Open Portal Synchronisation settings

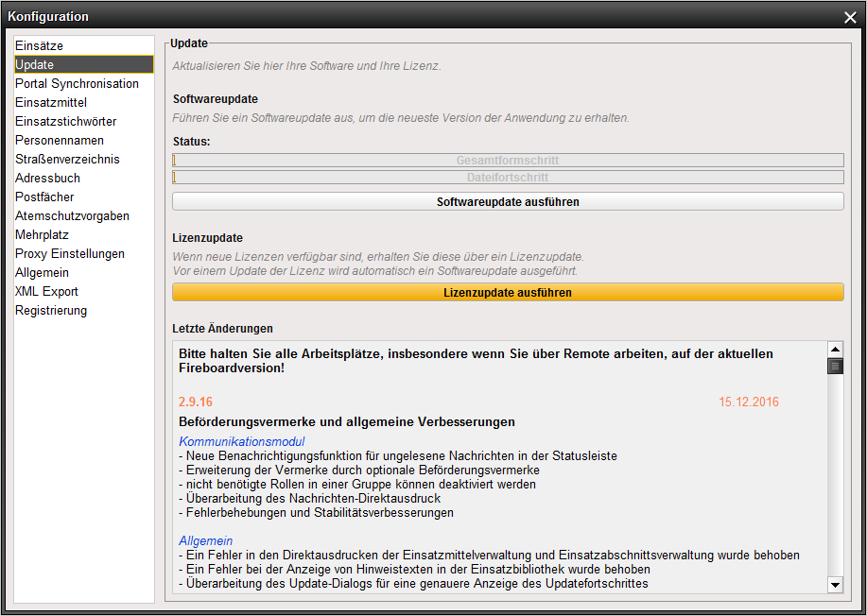(77, 83)
